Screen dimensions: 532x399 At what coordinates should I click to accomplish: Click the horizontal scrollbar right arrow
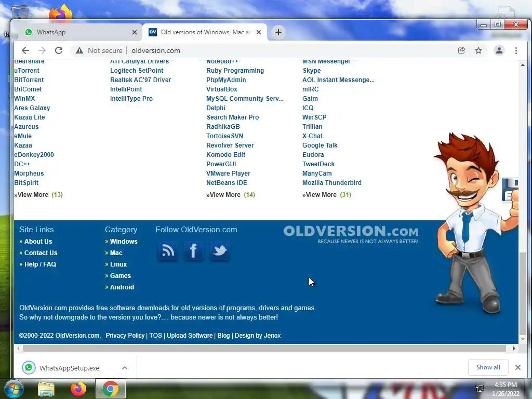tap(514, 349)
